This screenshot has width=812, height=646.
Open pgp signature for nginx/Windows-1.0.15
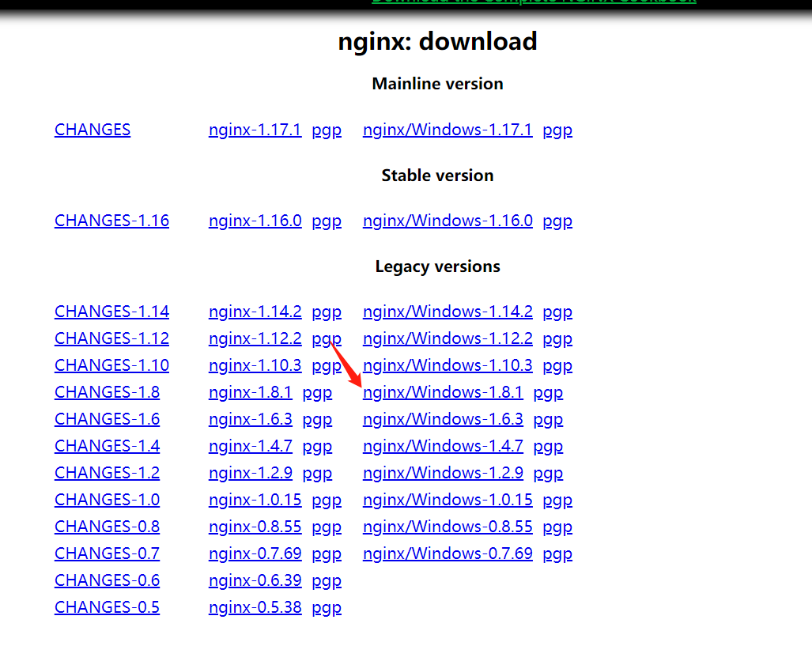[x=557, y=501]
